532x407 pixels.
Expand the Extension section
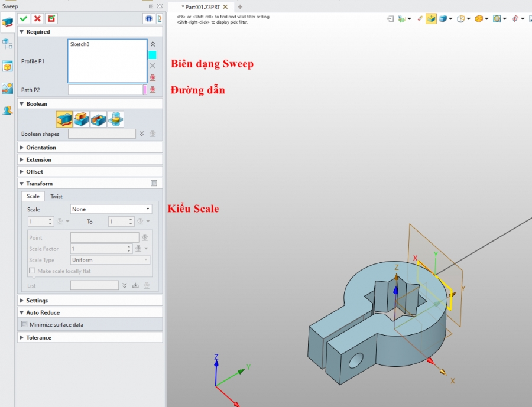(x=22, y=159)
